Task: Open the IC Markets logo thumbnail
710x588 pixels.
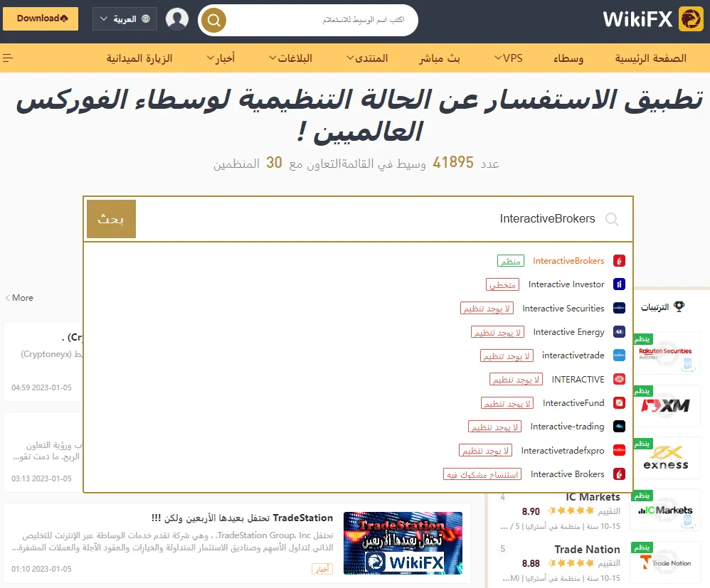Action: tap(665, 510)
